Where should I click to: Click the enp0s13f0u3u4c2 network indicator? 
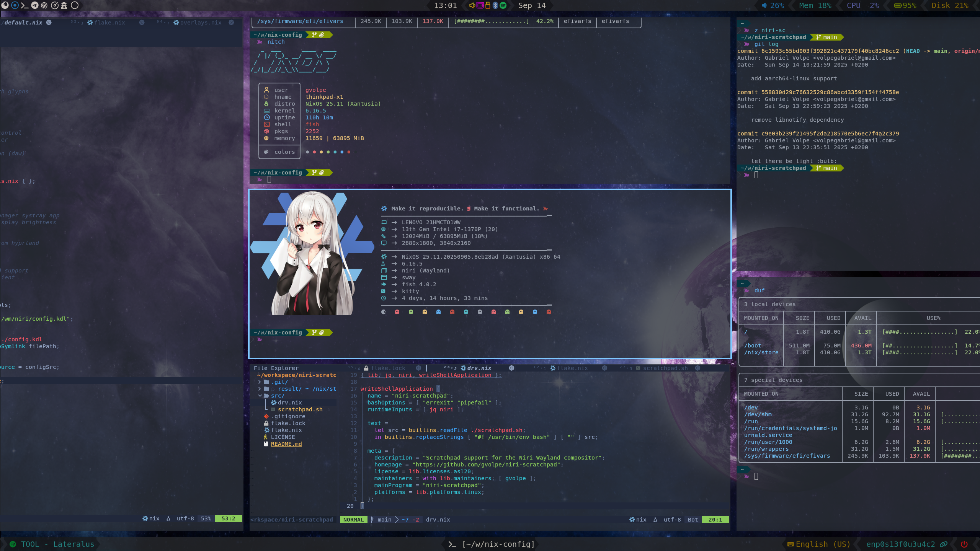click(x=900, y=544)
